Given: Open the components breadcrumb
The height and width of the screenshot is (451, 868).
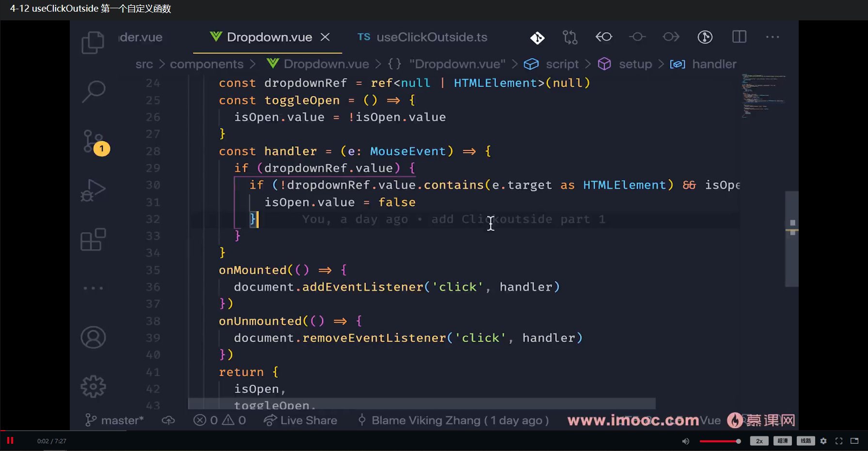Looking at the screenshot, I should (206, 64).
